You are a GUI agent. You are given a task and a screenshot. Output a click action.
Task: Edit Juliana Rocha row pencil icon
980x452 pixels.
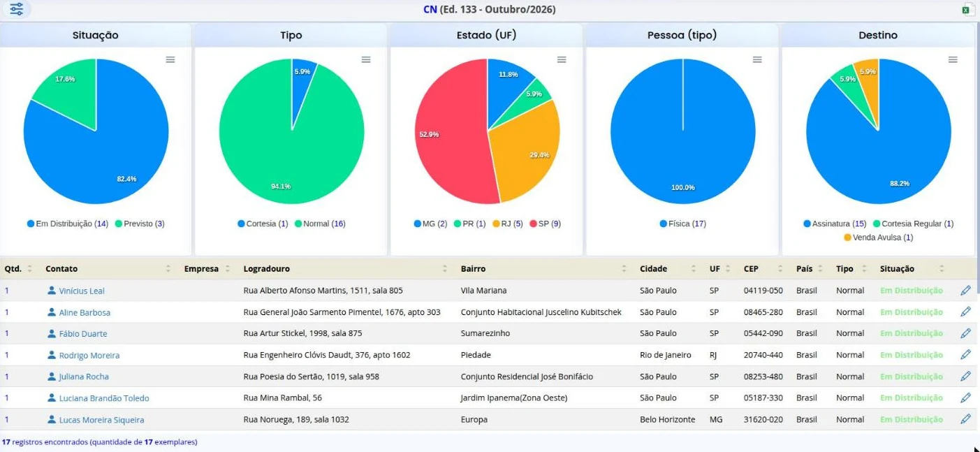click(x=966, y=377)
